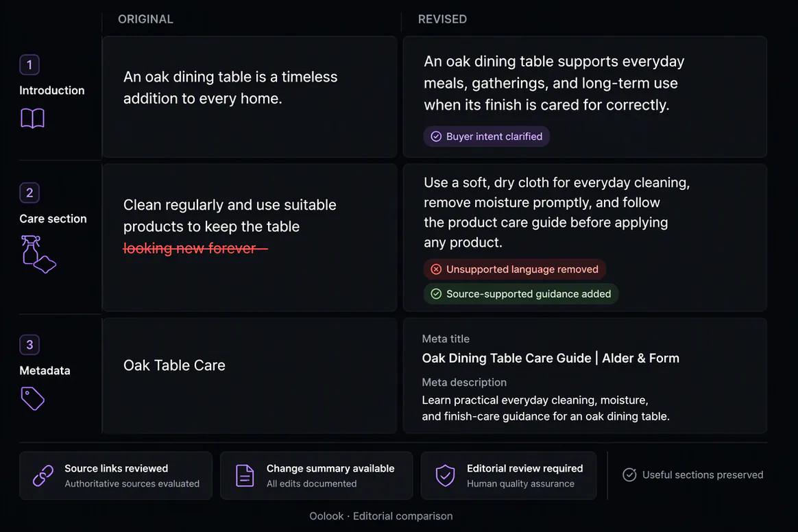Viewport: 798px width, 532px height.
Task: Select the Source-supported guidance added badge
Action: pyautogui.click(x=521, y=293)
